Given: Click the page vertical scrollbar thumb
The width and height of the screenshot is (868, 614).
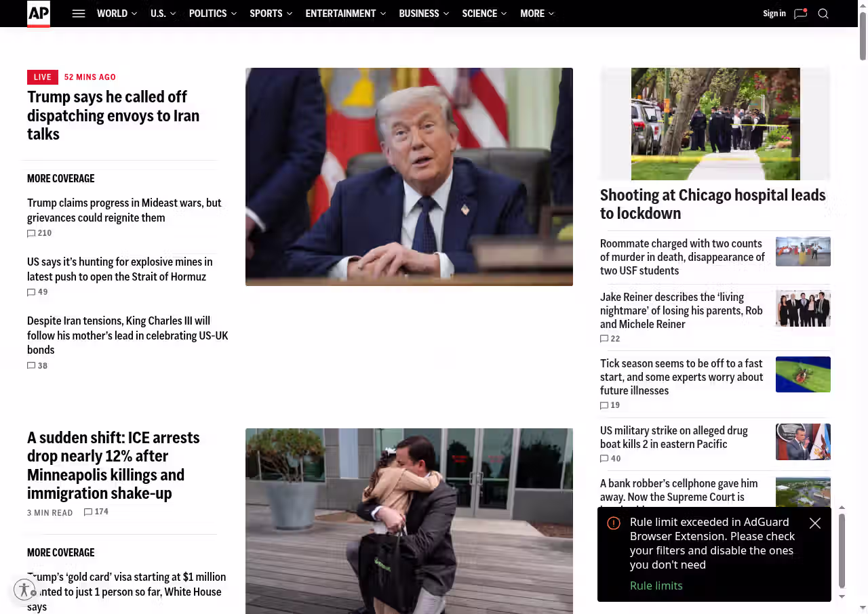Looking at the screenshot, I should 863,35.
